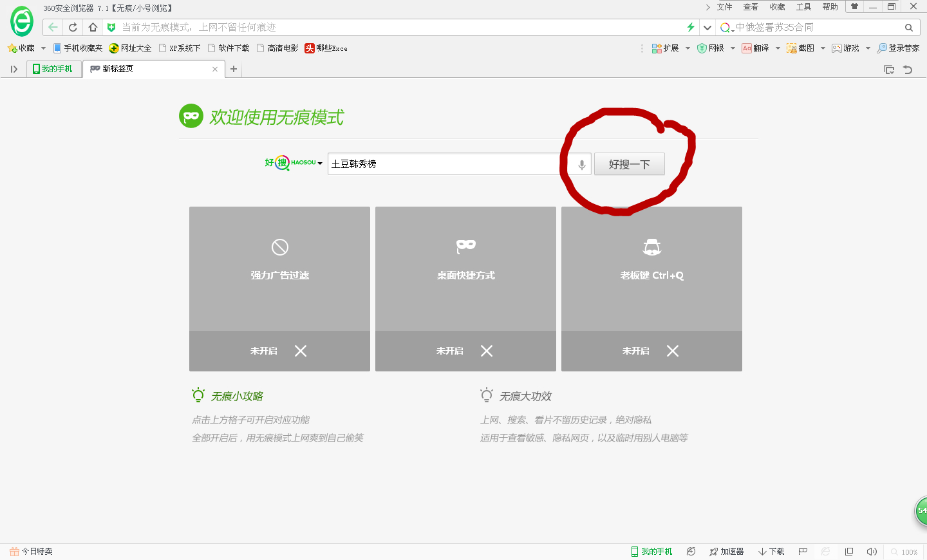This screenshot has width=927, height=560.
Task: Click the window-layers icon in status bar
Action: click(x=849, y=552)
